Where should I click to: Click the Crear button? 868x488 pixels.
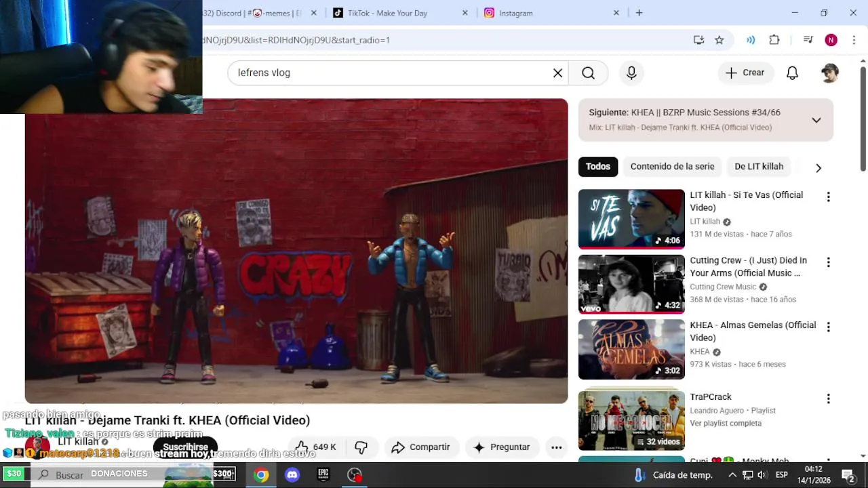745,73
